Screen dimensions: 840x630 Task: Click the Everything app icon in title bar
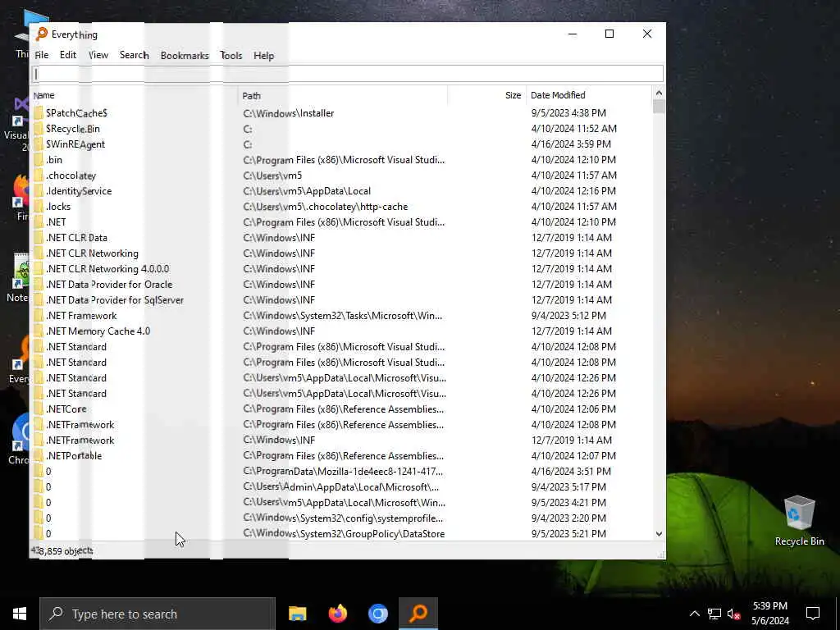[x=41, y=34]
